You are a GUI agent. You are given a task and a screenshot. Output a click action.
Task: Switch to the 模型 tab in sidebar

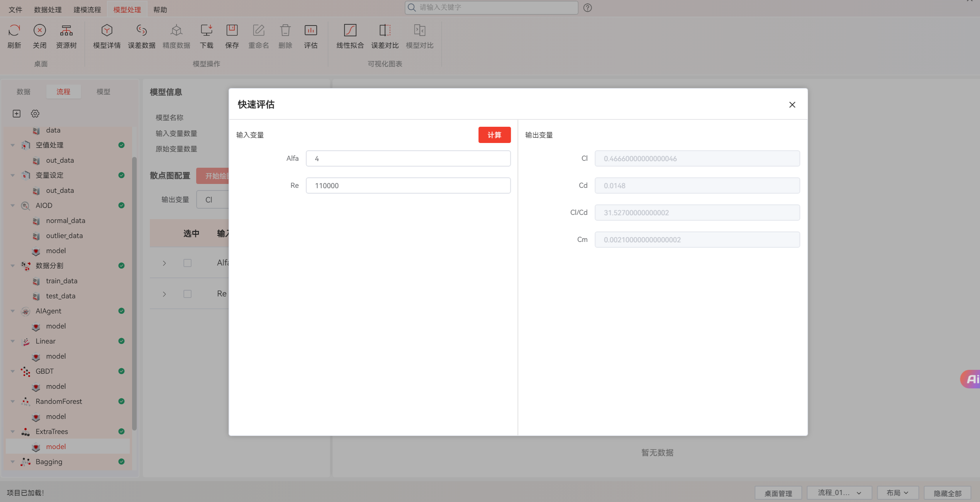(103, 92)
